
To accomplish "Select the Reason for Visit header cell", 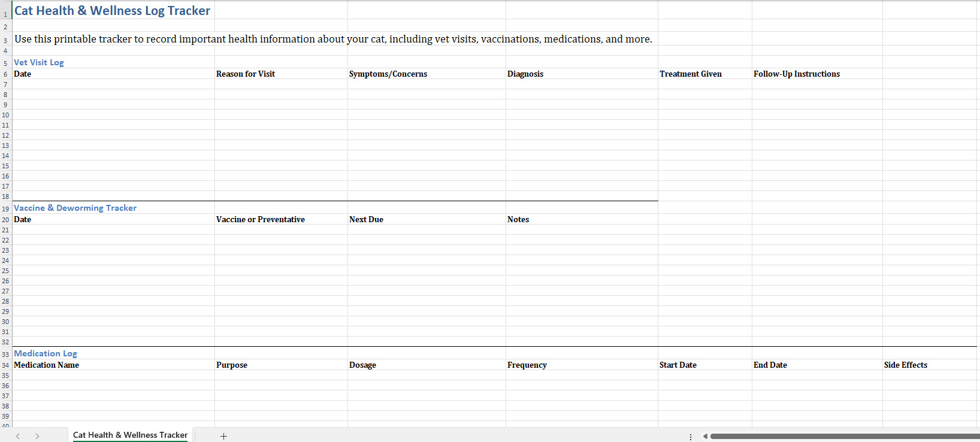I will tap(281, 74).
